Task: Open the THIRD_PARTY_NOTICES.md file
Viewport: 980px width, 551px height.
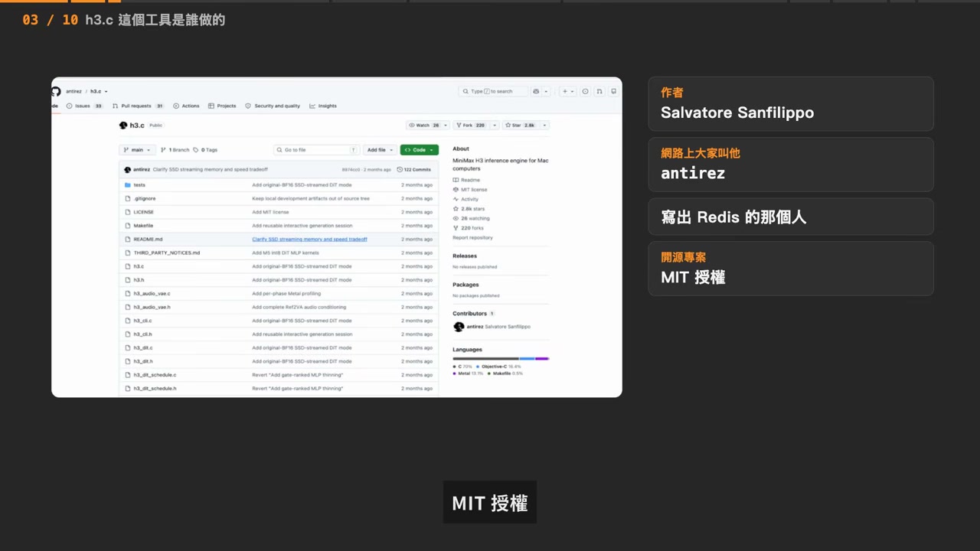Action: (166, 253)
